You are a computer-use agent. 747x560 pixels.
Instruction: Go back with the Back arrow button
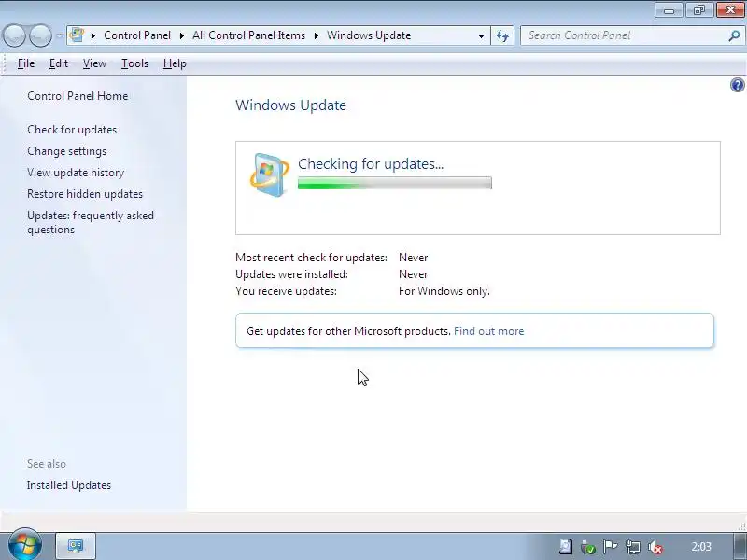point(14,35)
